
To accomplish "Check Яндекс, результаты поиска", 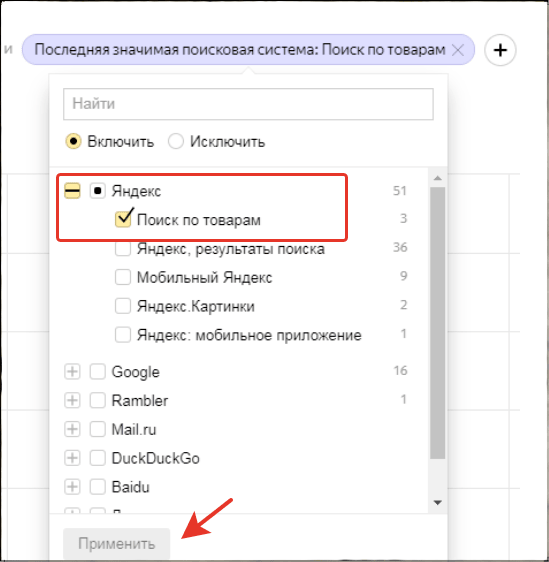I will tap(123, 248).
